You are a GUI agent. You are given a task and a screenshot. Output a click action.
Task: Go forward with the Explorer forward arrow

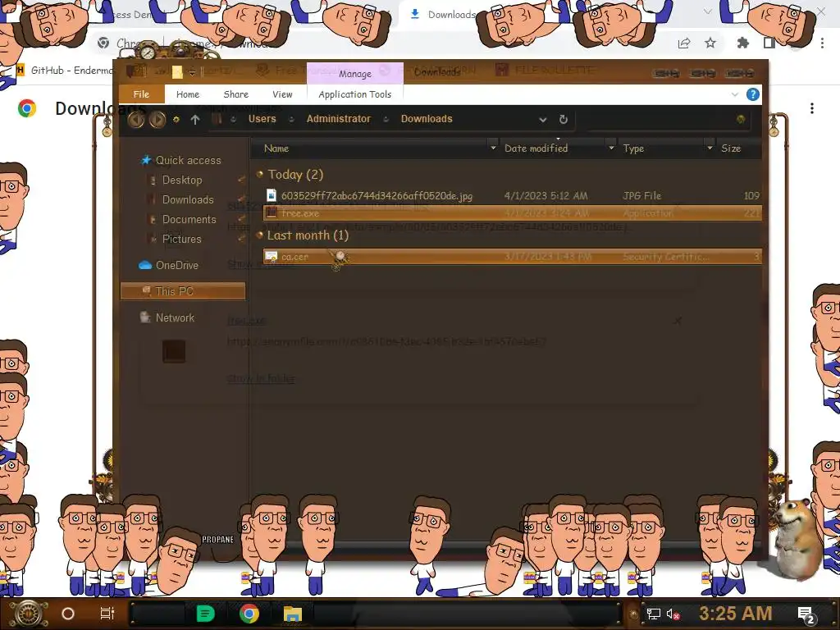(x=157, y=119)
